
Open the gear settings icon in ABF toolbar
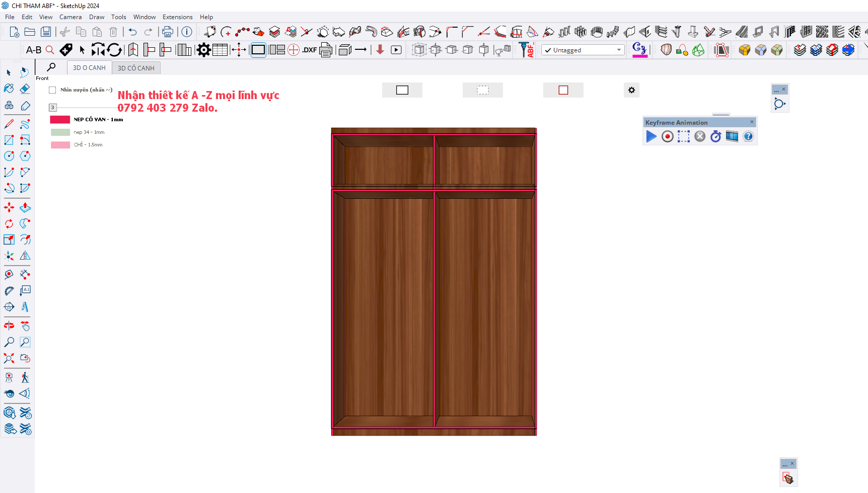(x=203, y=50)
